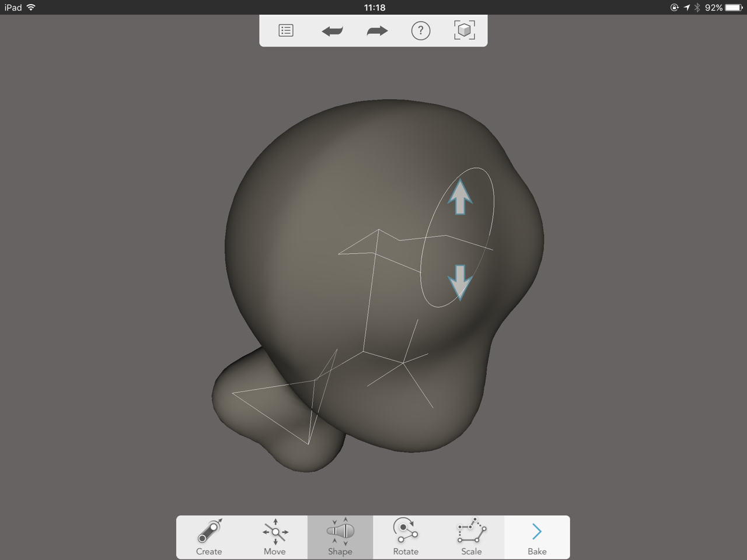
Task: Undo the last action with the left arrow
Action: click(x=332, y=31)
